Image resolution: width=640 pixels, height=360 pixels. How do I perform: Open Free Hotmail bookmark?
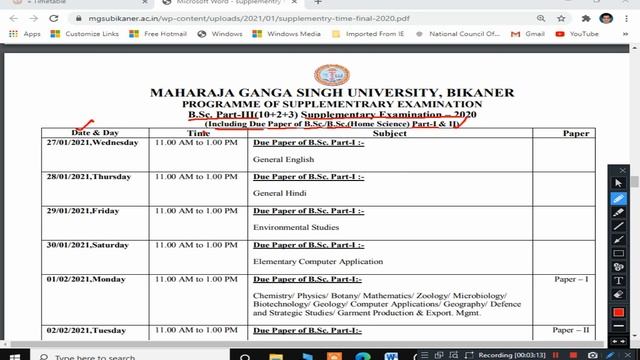pyautogui.click(x=158, y=34)
